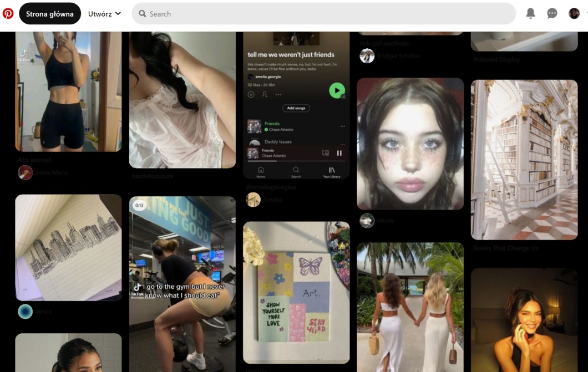
Task: Open the "Abs workout" pin title
Action: coord(34,160)
